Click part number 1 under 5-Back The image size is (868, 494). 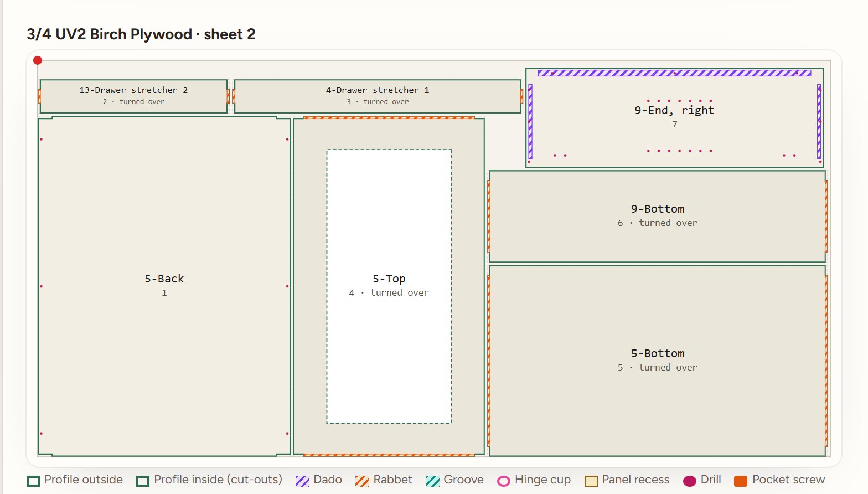(x=164, y=293)
